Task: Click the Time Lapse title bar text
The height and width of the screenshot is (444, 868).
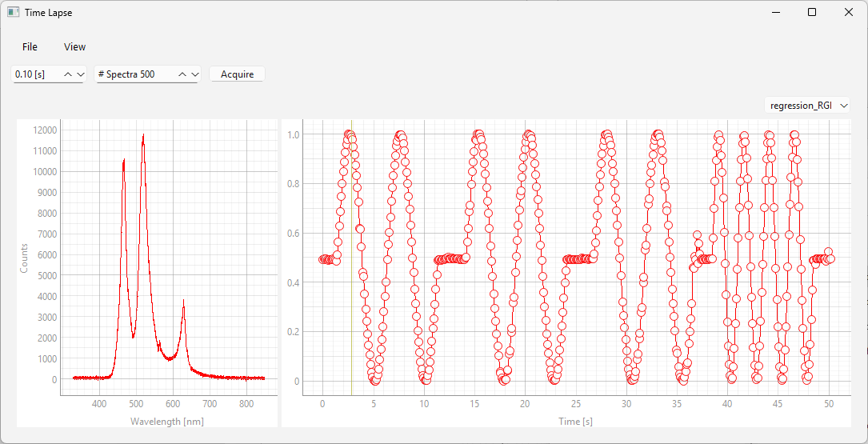Action: point(48,13)
